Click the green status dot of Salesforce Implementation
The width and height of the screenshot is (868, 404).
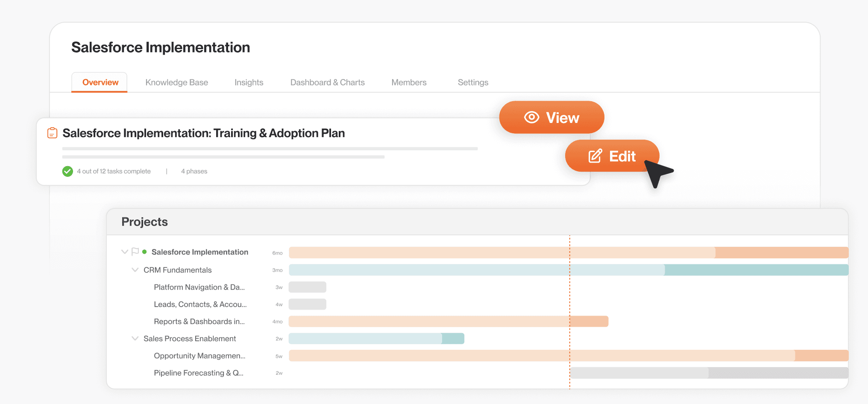pyautogui.click(x=144, y=252)
